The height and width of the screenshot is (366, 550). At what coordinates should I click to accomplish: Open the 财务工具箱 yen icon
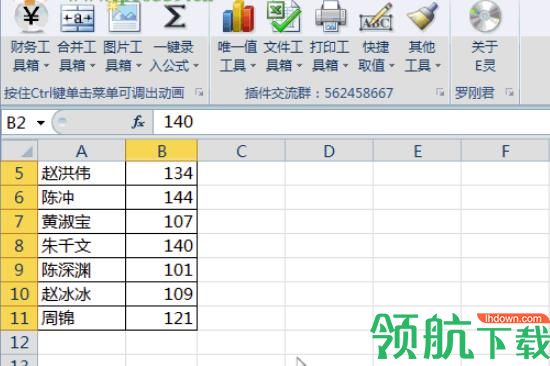point(31,16)
